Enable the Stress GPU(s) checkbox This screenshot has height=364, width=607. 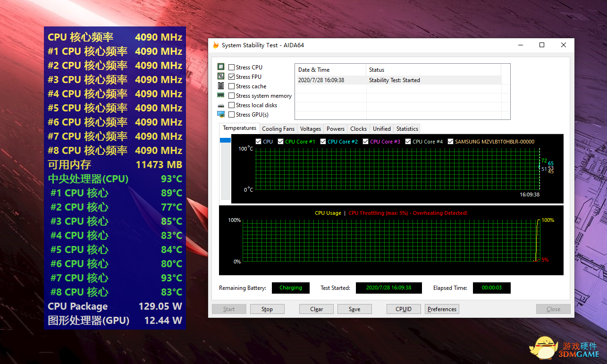click(232, 115)
